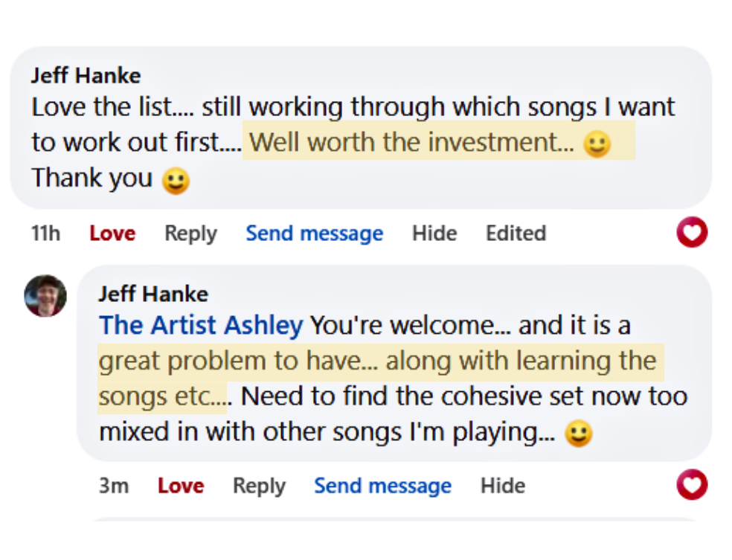Click the smiley emoji after "Well worth the investment..."

point(597,144)
